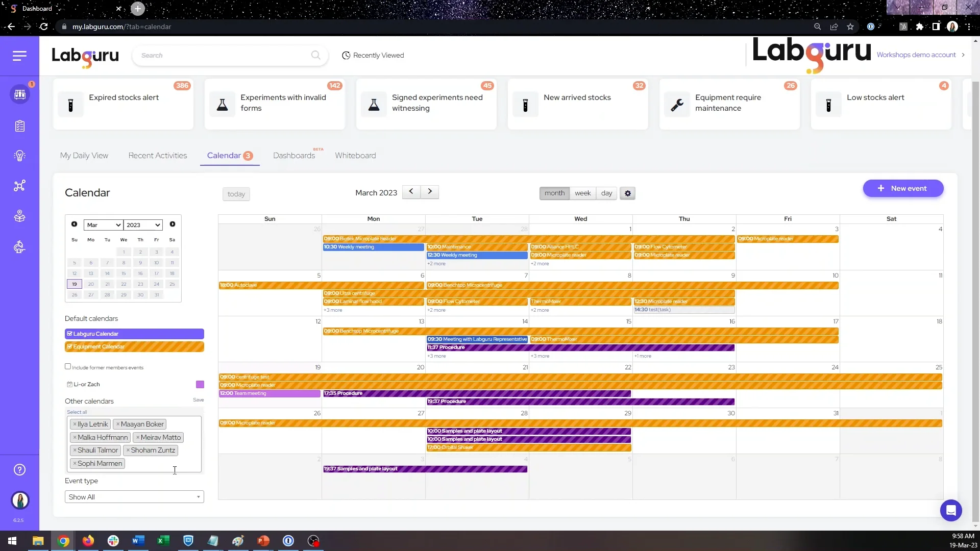This screenshot has height=551, width=980.
Task: Click the lightbulb insights icon in sidebar
Action: click(20, 156)
